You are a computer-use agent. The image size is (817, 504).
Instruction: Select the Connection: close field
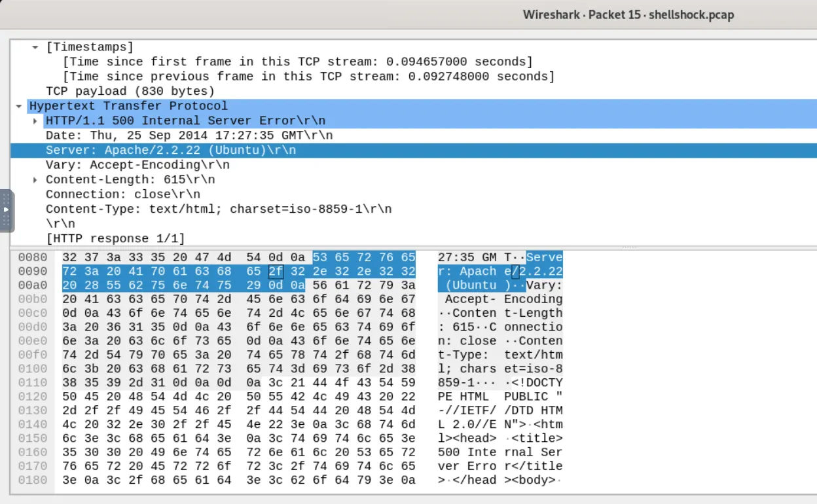pos(122,194)
